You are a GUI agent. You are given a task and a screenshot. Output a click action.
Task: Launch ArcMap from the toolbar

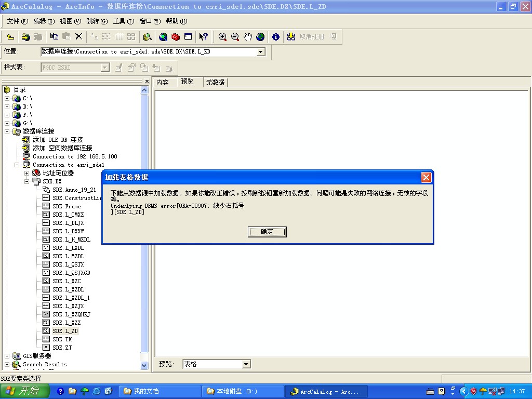point(163,37)
